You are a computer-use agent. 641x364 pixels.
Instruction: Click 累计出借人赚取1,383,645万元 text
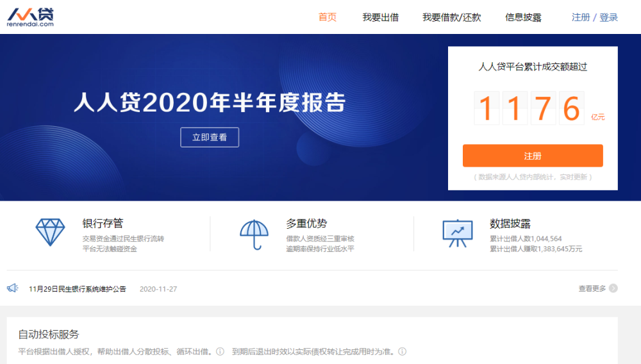click(x=536, y=249)
